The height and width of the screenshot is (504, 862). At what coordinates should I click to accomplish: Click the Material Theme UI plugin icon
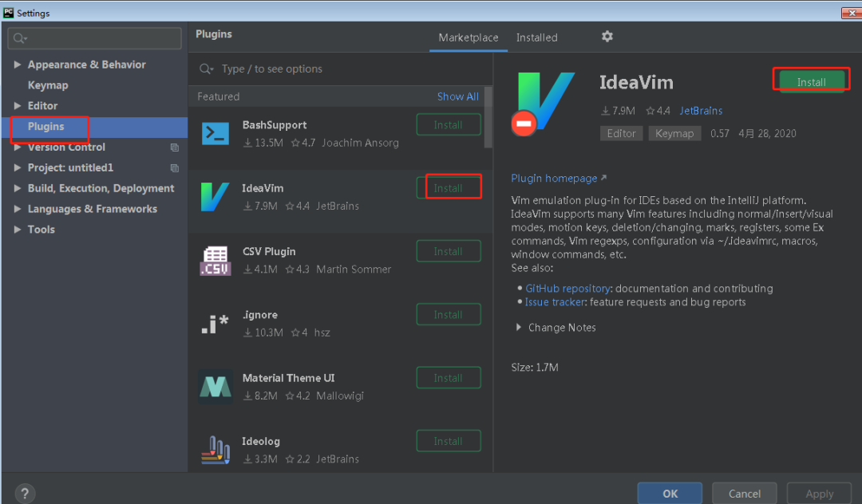click(215, 384)
